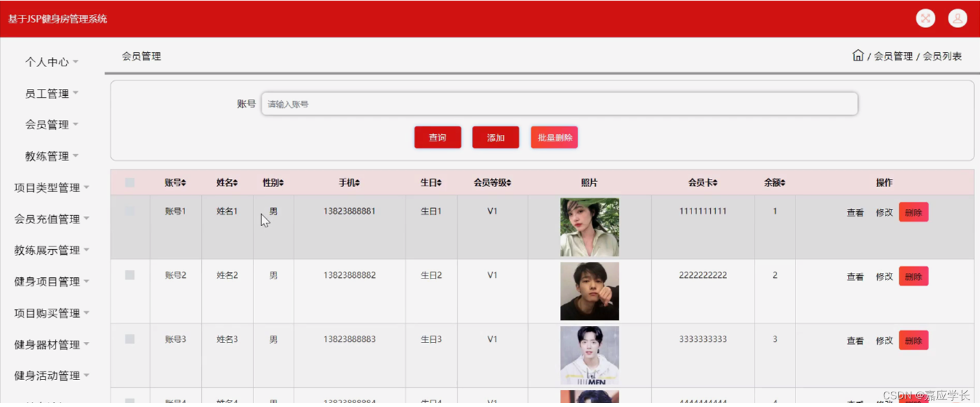
Task: Expand 健身活动管理 sidebar menu
Action: click(52, 376)
